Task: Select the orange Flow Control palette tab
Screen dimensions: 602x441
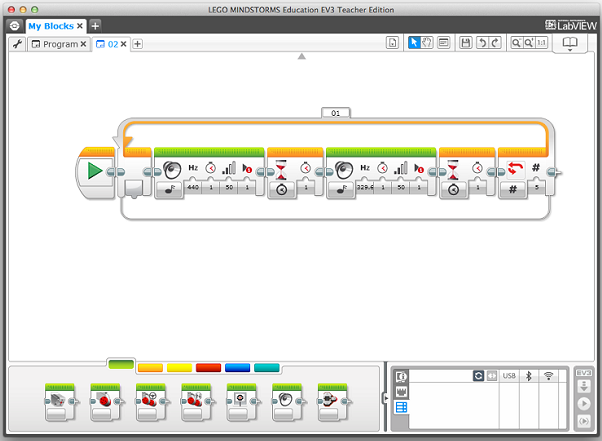Action: tap(150, 367)
